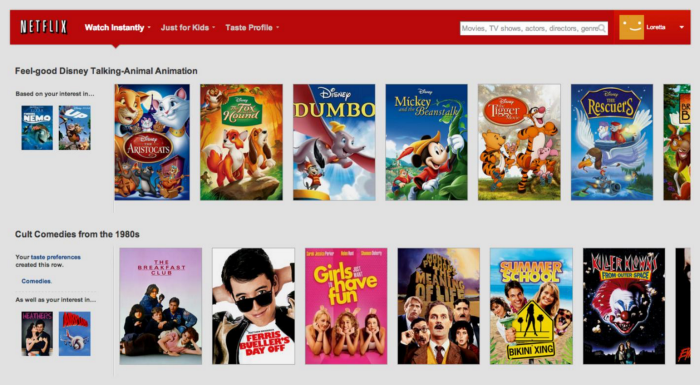Open The Fox and the Hound poster
This screenshot has width=700, height=385.
[241, 142]
